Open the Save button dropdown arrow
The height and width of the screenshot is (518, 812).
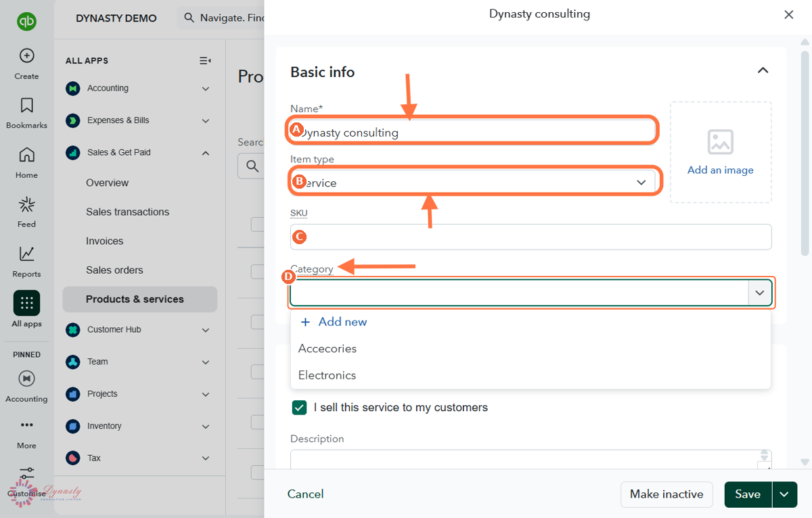[784, 494]
